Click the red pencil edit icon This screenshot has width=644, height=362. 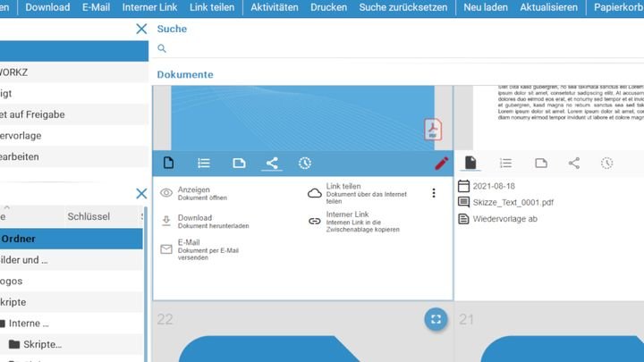[x=442, y=163]
